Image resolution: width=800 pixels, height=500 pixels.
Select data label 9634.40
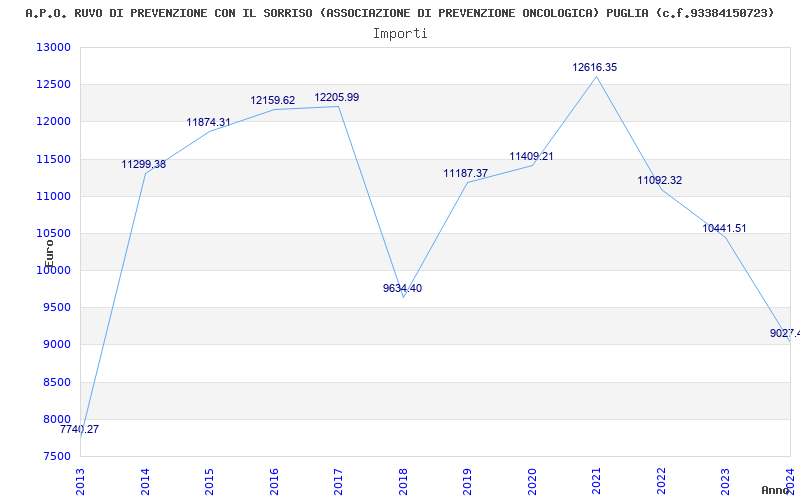(403, 288)
